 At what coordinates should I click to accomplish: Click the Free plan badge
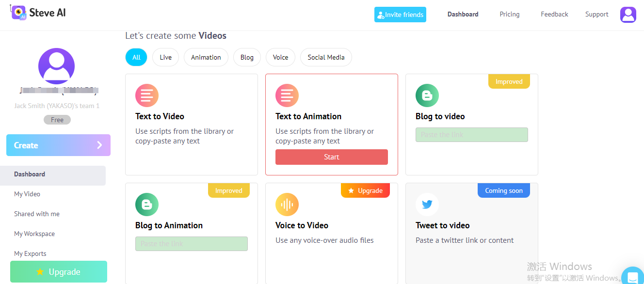point(57,120)
